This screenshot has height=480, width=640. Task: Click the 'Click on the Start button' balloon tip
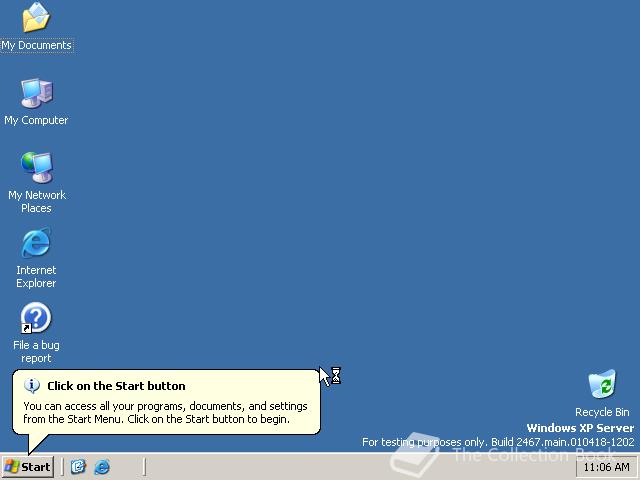click(167, 402)
